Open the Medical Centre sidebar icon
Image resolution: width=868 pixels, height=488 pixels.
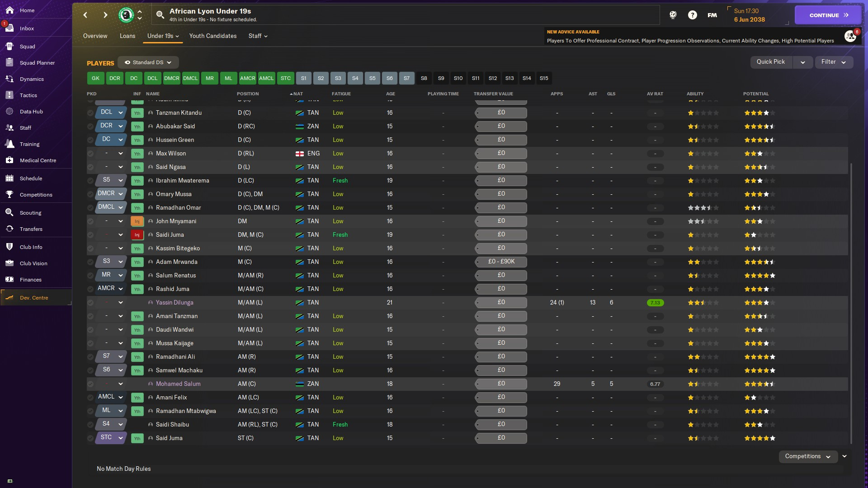pyautogui.click(x=9, y=160)
